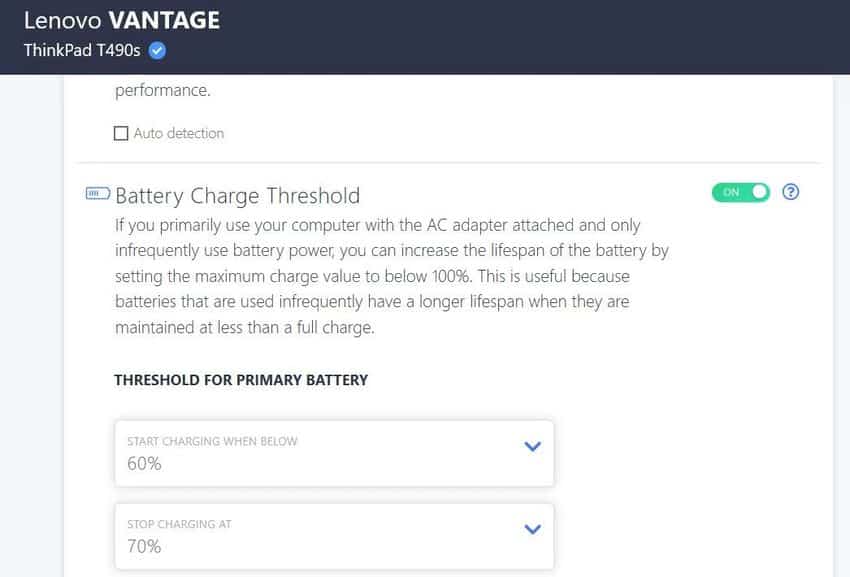Click the 70% value field

pos(143,546)
